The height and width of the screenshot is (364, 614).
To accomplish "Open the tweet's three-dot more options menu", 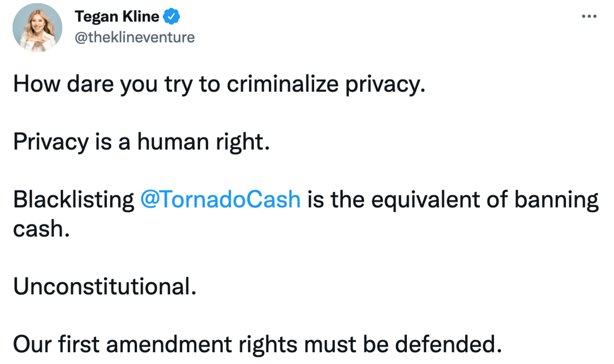I will 589,16.
